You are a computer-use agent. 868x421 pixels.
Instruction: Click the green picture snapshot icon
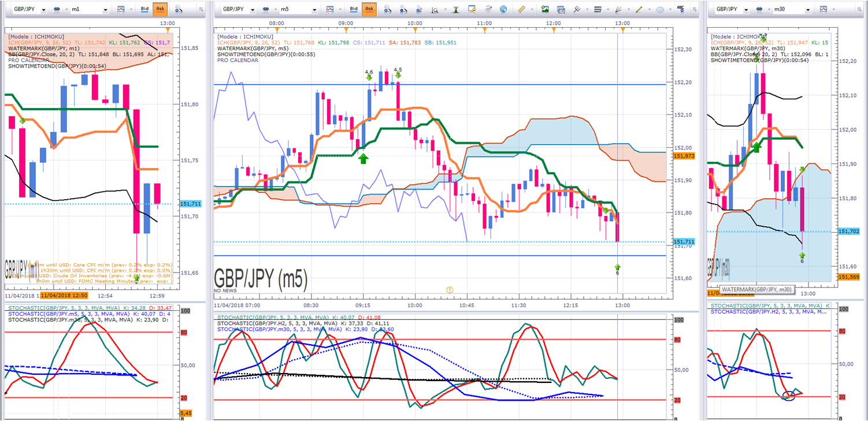click(545, 9)
